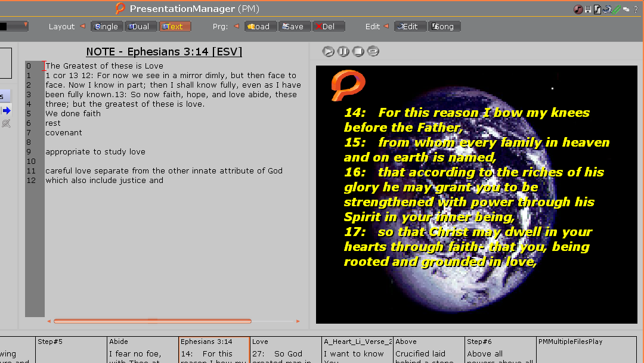644x363 pixels.
Task: Click the blue right arrow icon in the sidebar
Action: click(x=6, y=110)
